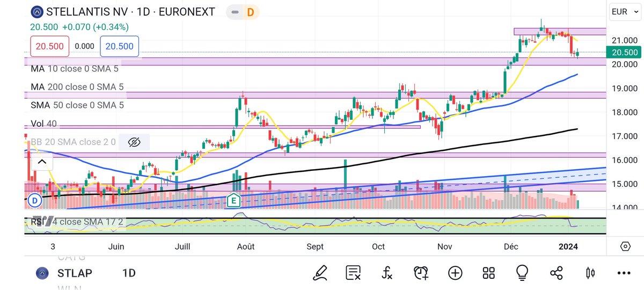
Task: Tap the STLAP symbol logo at bottom
Action: pyautogui.click(x=42, y=273)
